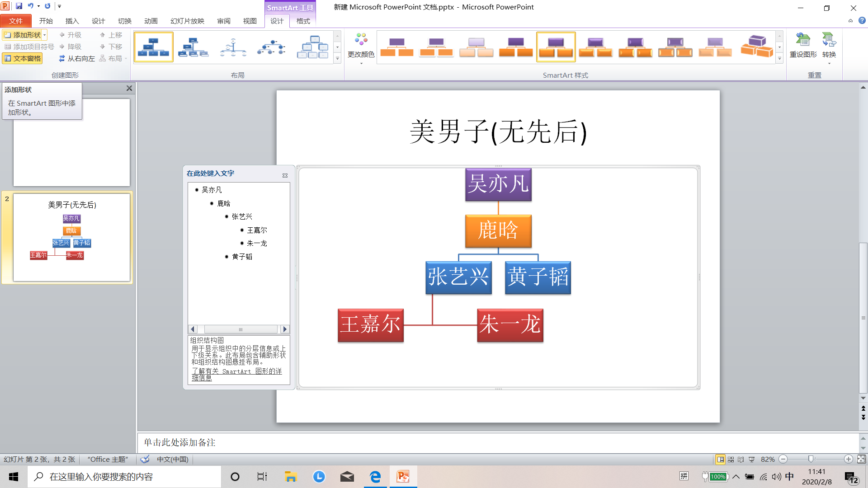
Task: 选择第一个组织结构图布局
Action: click(x=153, y=47)
